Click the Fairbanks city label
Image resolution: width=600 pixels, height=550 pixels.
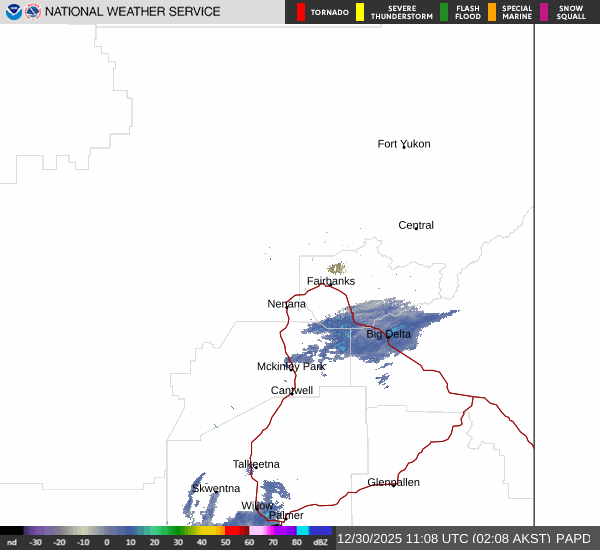(x=330, y=281)
